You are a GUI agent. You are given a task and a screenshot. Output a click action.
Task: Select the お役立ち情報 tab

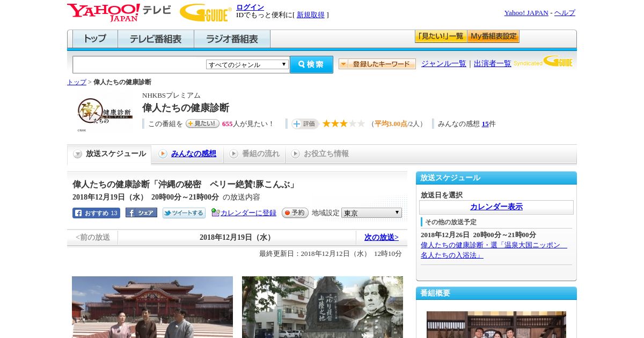320,154
